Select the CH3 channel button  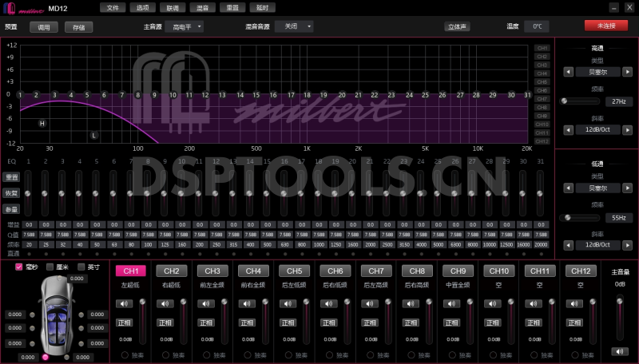[x=212, y=271]
